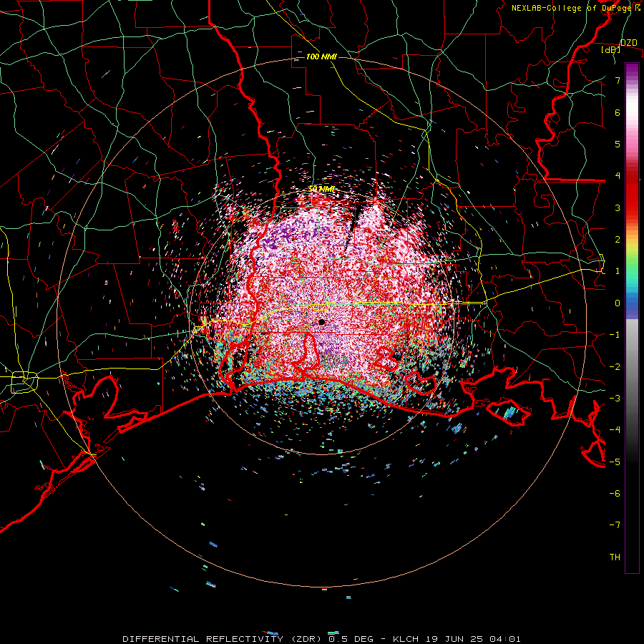Click the 7 value on the color scale
This screenshot has width=644, height=644.
pyautogui.click(x=618, y=80)
